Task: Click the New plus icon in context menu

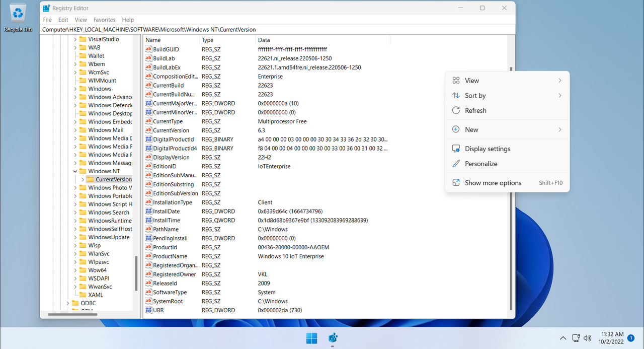Action: 456,129
